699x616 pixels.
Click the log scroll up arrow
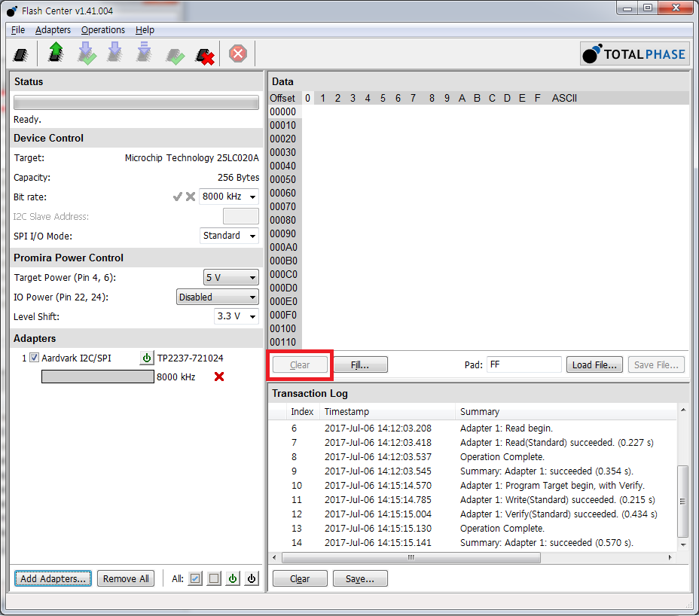pyautogui.click(x=682, y=410)
